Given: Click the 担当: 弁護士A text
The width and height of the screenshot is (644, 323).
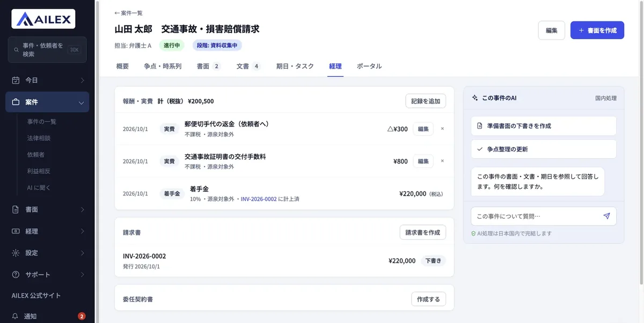Looking at the screenshot, I should tap(133, 46).
